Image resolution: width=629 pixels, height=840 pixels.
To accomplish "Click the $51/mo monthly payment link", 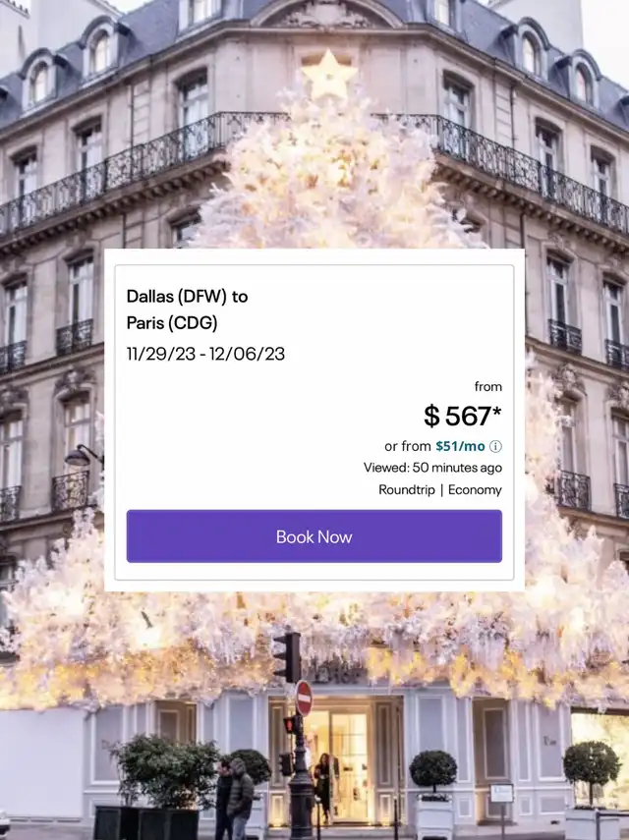I will 460,446.
